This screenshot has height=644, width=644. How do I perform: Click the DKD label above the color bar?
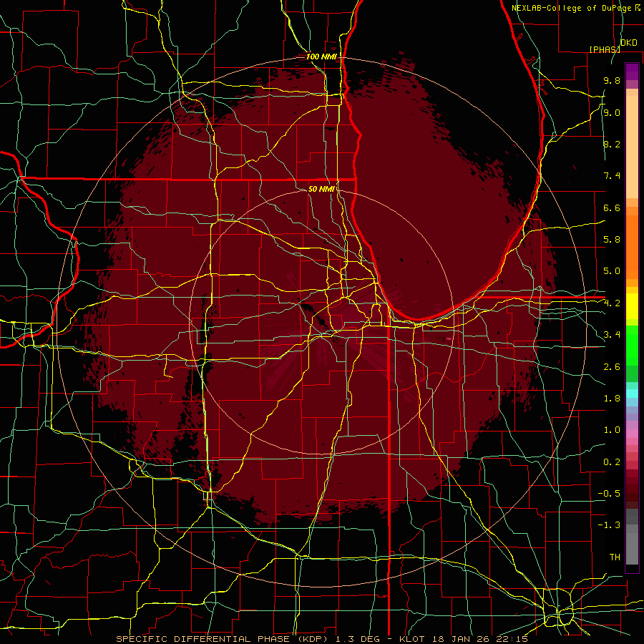(629, 43)
